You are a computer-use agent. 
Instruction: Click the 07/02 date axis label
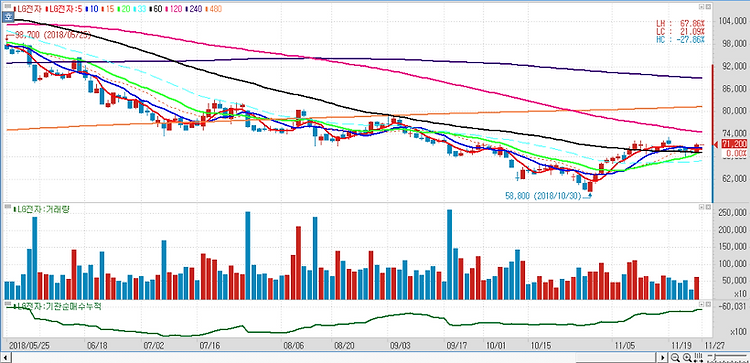154,344
